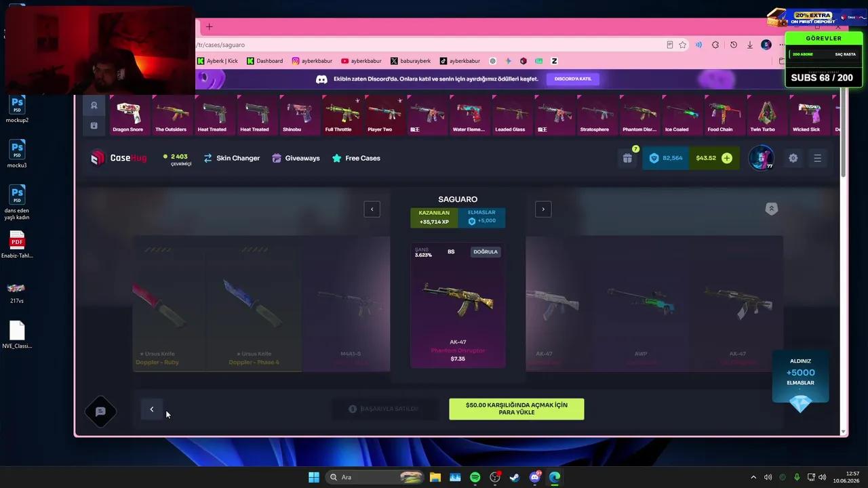868x488 pixels.
Task: Click the 82,564 diamonds balance
Action: coord(665,158)
